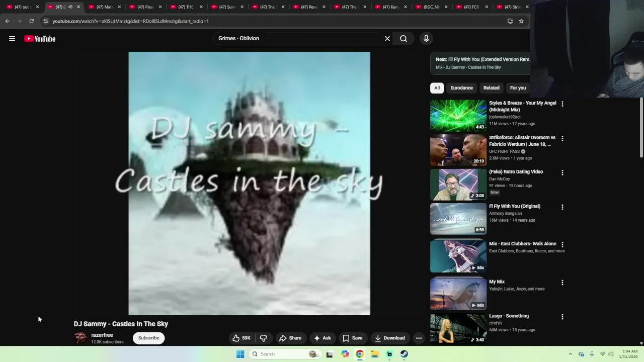This screenshot has height=362, width=644.
Task: Open options for East Clubbers mix
Action: [x=562, y=244]
